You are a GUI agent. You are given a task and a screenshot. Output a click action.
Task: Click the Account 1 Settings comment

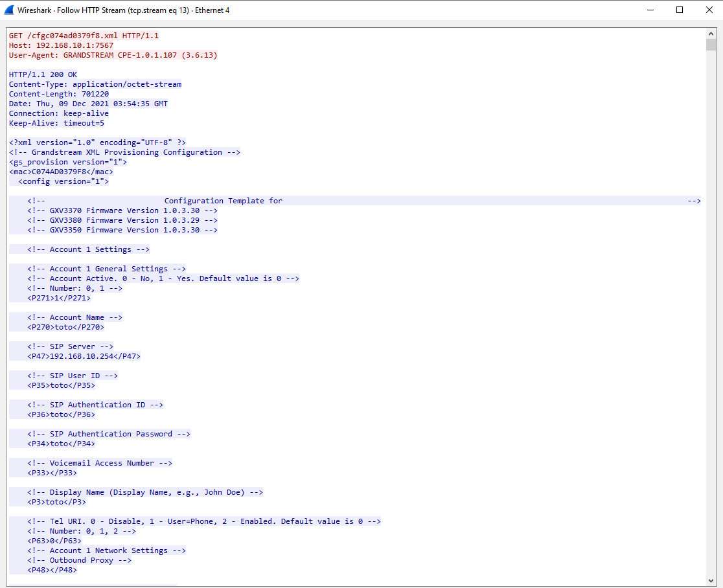(88, 249)
